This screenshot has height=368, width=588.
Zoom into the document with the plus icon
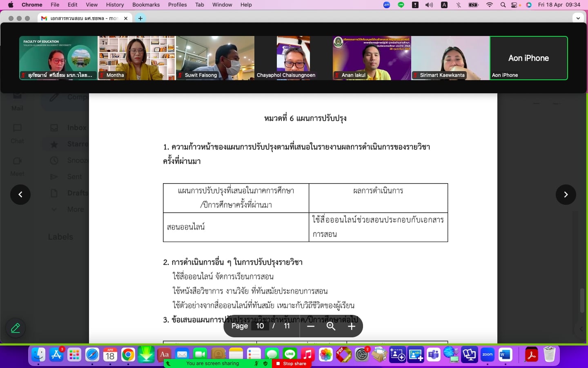pyautogui.click(x=352, y=326)
